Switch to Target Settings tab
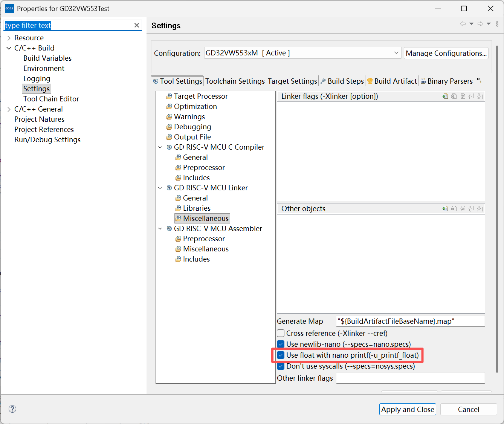This screenshot has width=504, height=424. 292,81
